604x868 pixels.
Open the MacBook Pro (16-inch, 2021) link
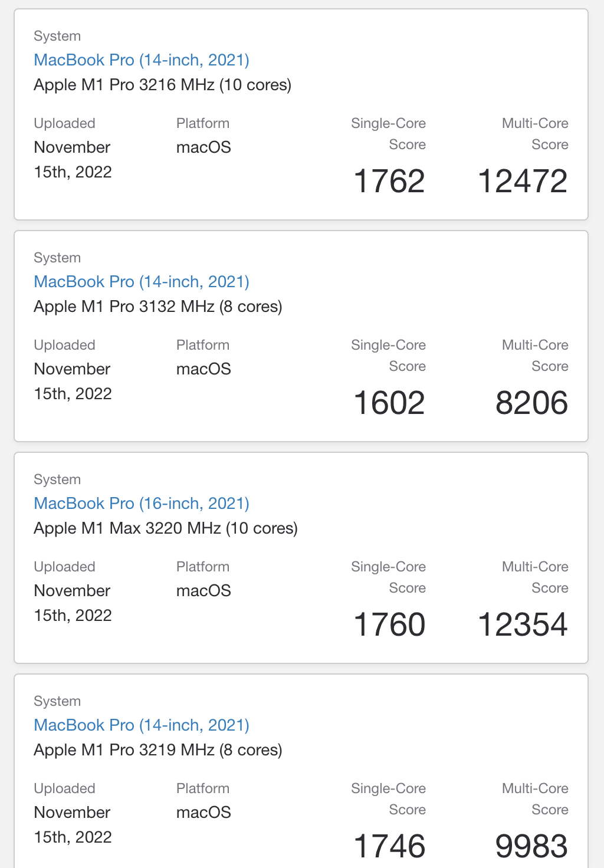pyautogui.click(x=142, y=504)
